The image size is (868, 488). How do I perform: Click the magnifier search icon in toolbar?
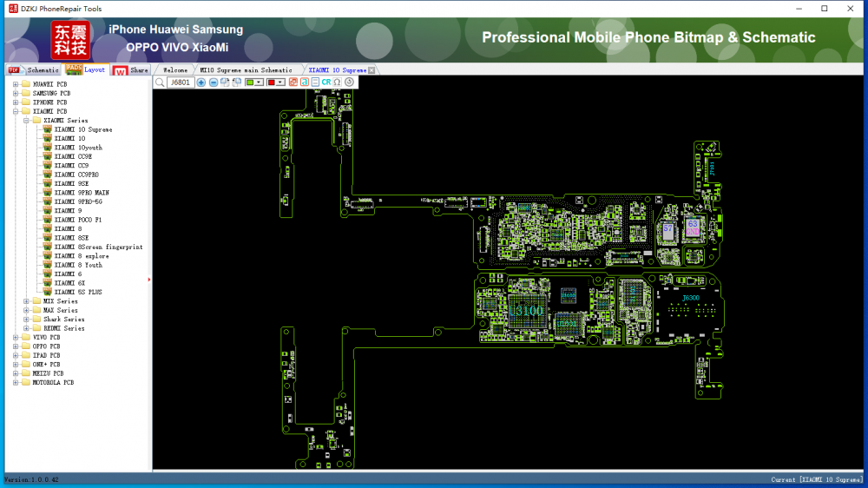coord(159,82)
